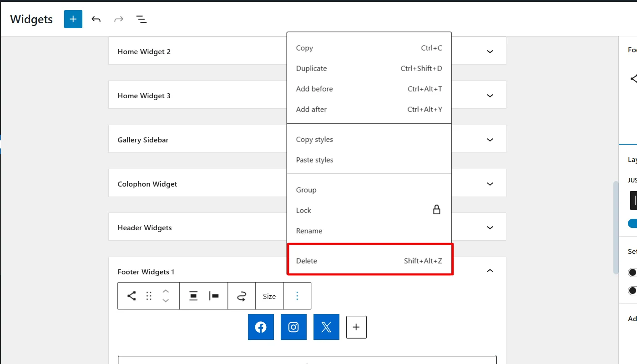The image size is (637, 364).
Task: Expand the Home Widget 2 area
Action: click(490, 51)
